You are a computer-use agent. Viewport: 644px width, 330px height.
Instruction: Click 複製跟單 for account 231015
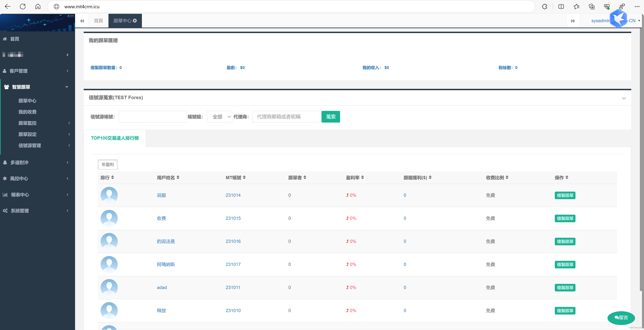tap(565, 218)
